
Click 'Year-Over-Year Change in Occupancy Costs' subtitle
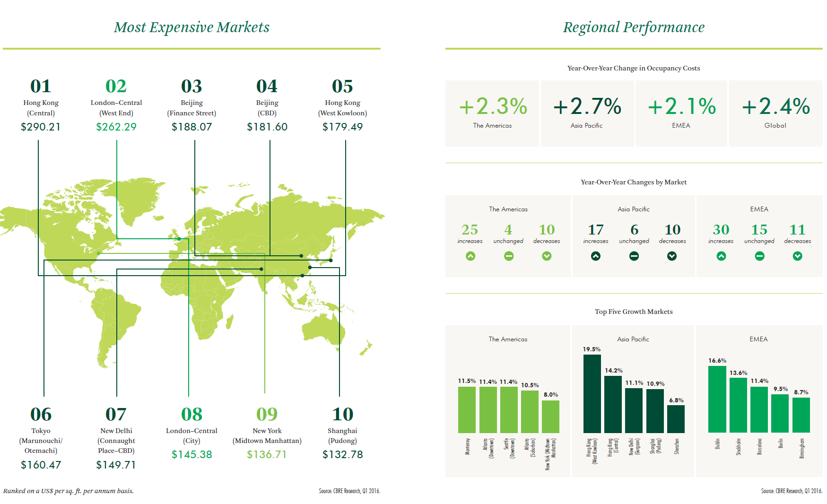coord(634,68)
